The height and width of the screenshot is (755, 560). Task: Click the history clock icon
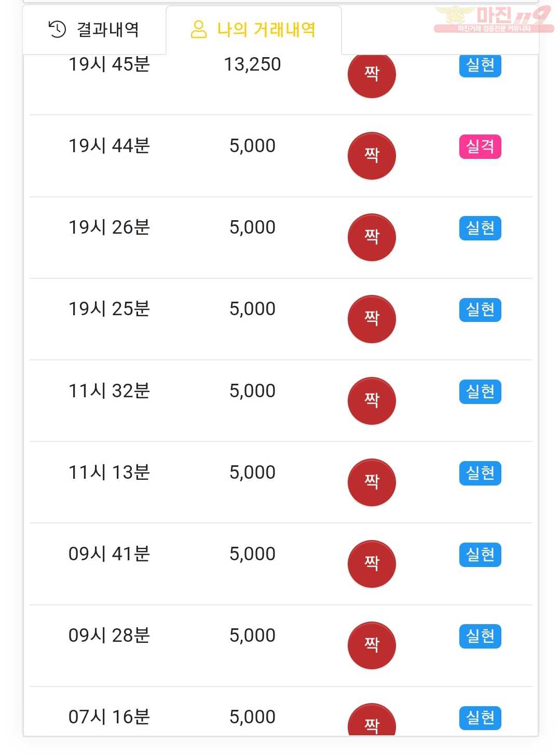(x=57, y=30)
